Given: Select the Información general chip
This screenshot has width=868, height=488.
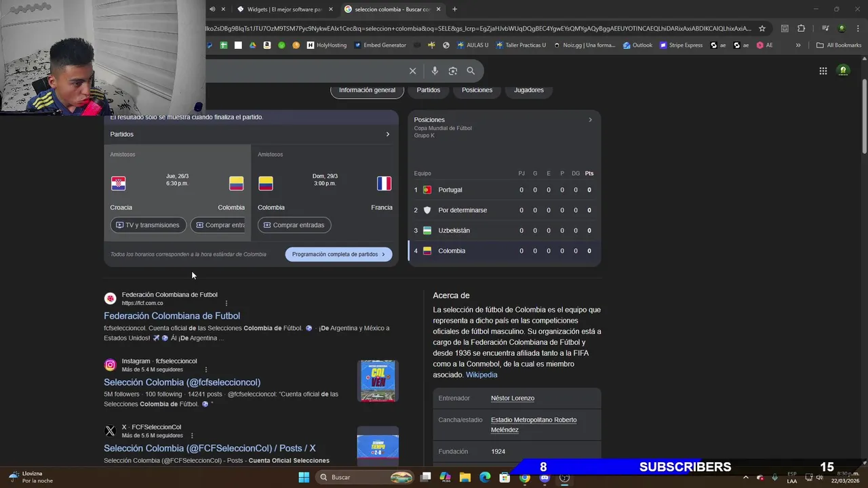Looking at the screenshot, I should (367, 89).
